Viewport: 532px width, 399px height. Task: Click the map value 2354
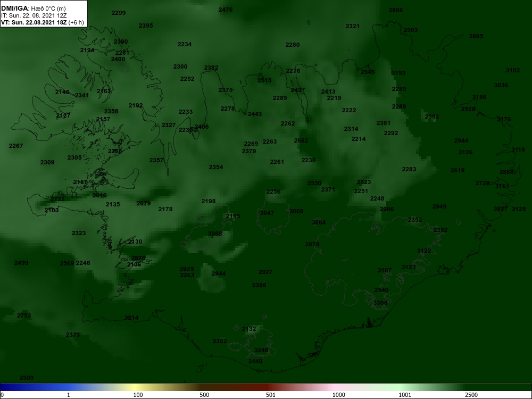tap(216, 167)
